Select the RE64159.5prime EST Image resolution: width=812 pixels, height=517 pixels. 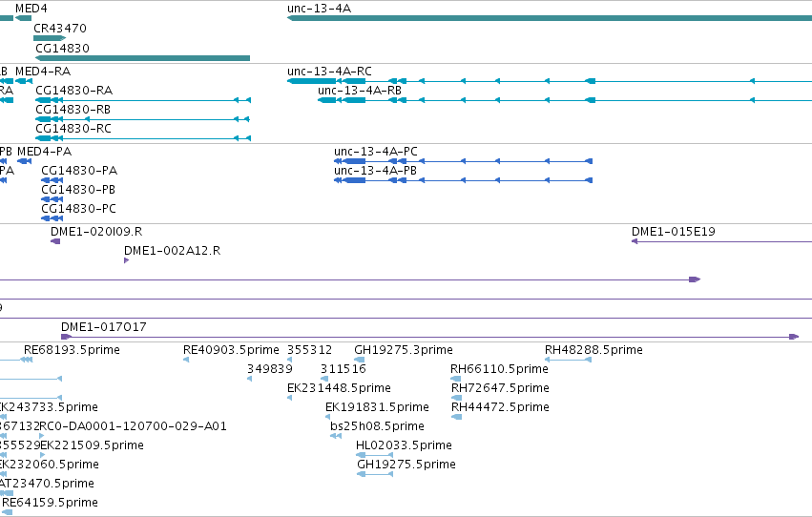(x=8, y=512)
